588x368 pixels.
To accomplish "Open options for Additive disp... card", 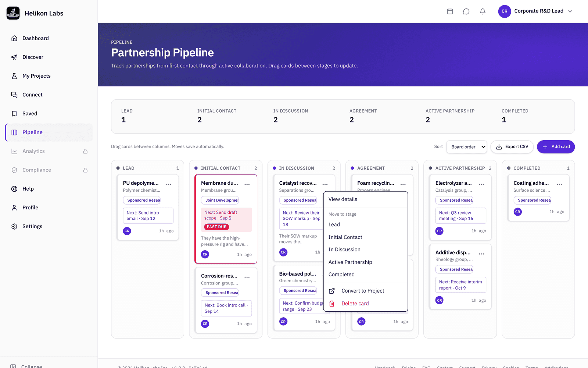I will tap(481, 254).
